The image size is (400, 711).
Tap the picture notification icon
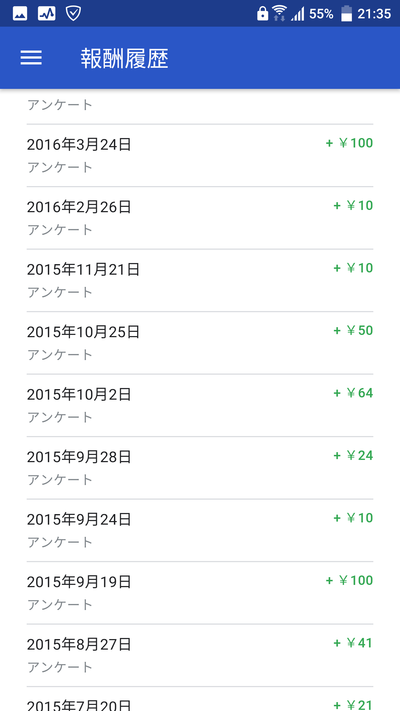[x=20, y=14]
